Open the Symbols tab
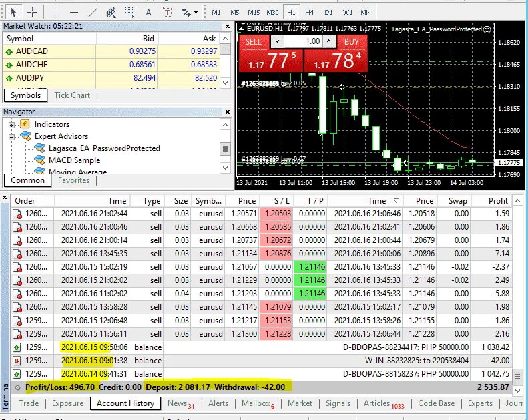The width and height of the screenshot is (528, 420). point(25,95)
